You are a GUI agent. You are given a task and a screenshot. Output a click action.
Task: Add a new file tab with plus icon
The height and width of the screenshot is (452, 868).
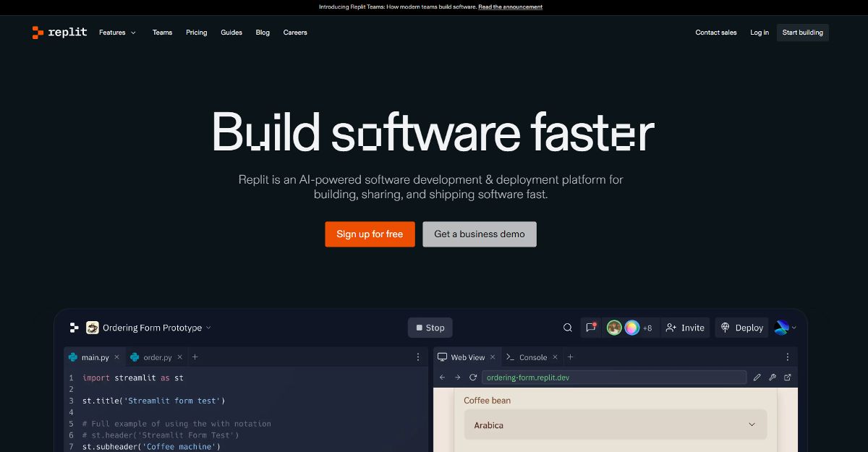click(195, 357)
